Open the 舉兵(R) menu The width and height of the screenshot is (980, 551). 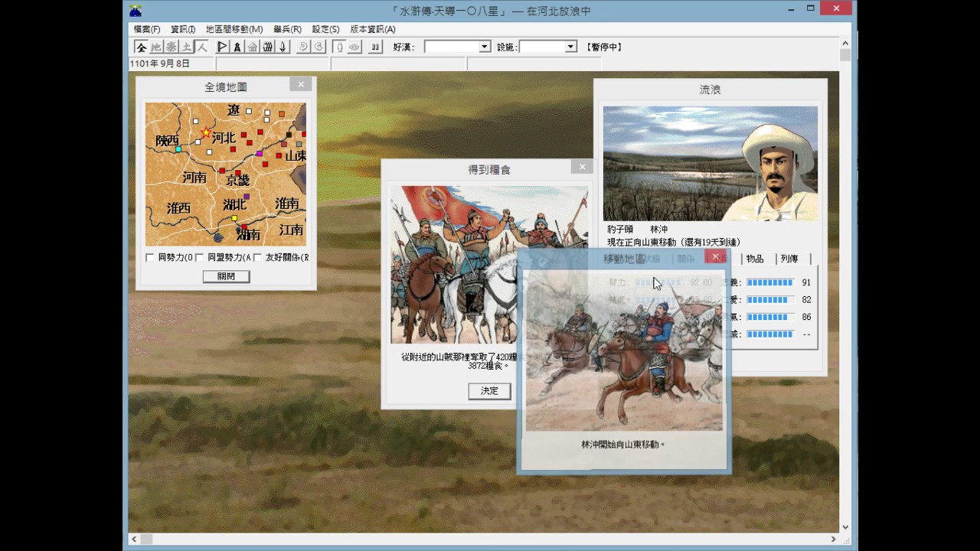[x=288, y=29]
